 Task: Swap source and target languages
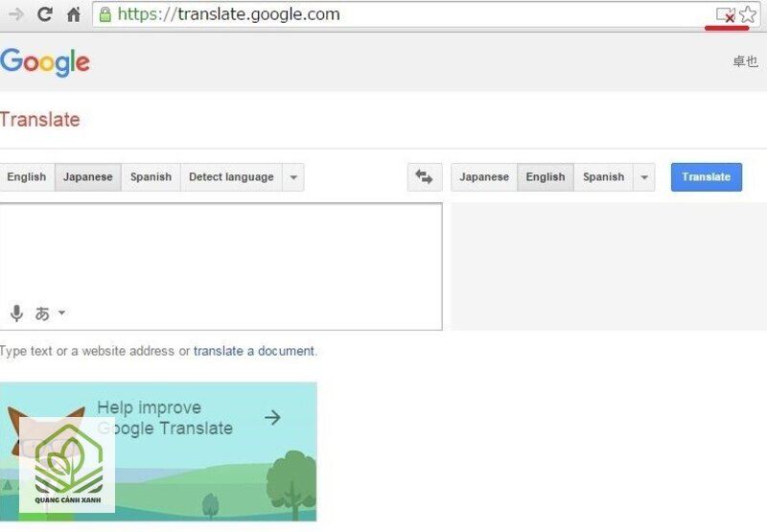pyautogui.click(x=425, y=177)
